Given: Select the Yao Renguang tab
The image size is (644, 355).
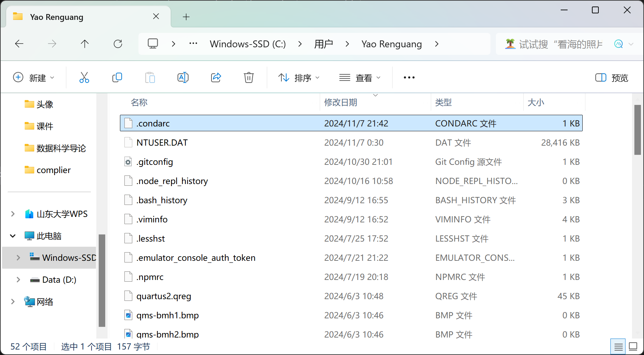Looking at the screenshot, I should [x=88, y=17].
